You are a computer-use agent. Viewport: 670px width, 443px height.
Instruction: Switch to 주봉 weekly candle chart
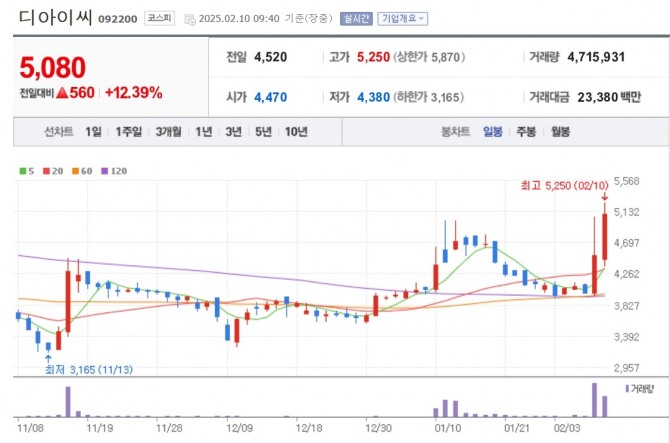point(526,131)
